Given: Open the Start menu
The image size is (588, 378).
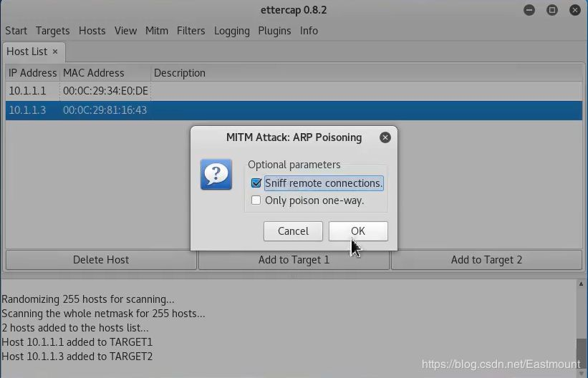Looking at the screenshot, I should [16, 31].
